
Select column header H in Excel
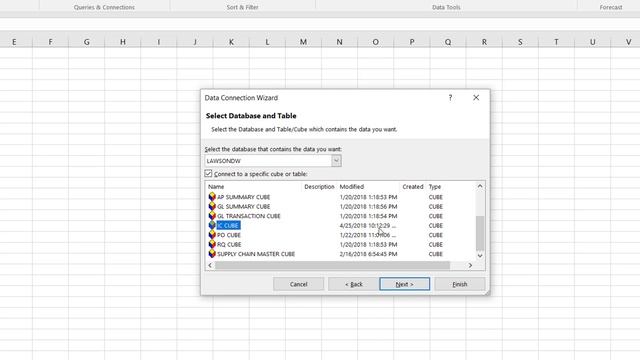(x=122, y=42)
